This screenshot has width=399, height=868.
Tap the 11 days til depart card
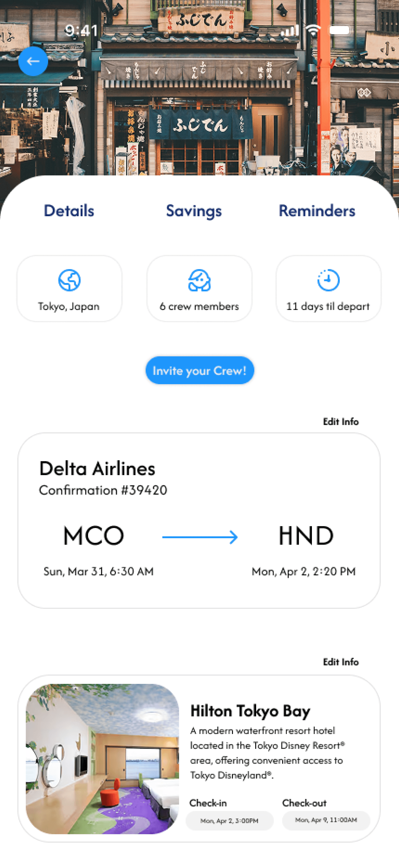[x=328, y=288]
